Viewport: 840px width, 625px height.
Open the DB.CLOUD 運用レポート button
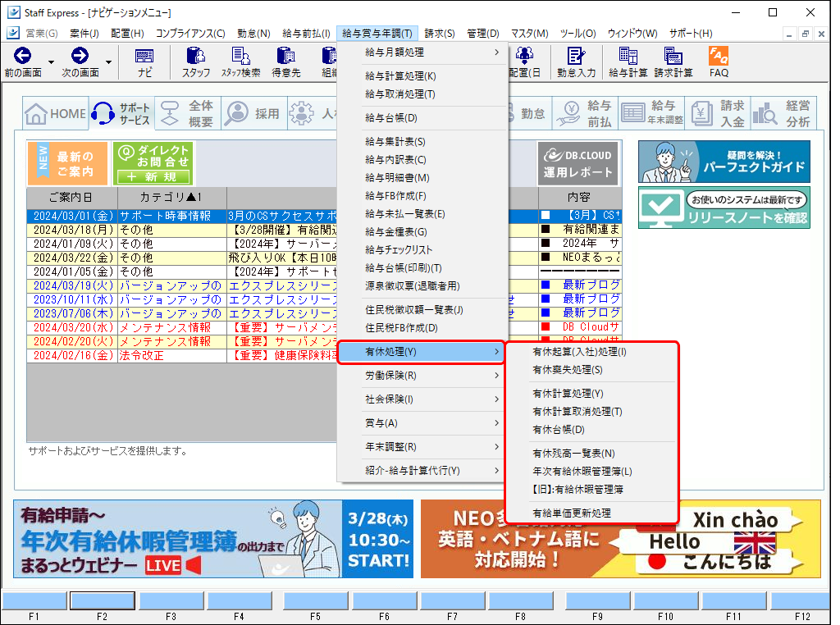click(x=578, y=163)
